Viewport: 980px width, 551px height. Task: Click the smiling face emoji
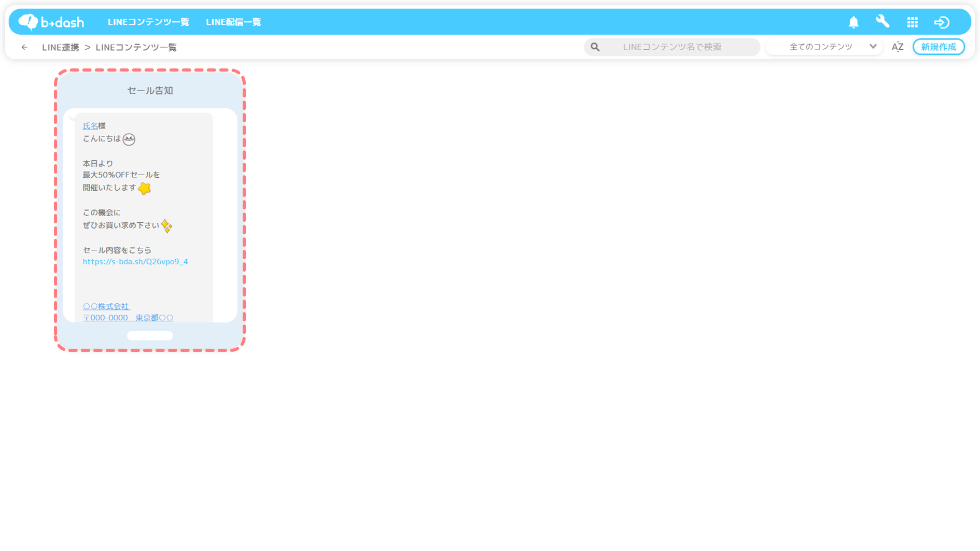[x=129, y=139]
